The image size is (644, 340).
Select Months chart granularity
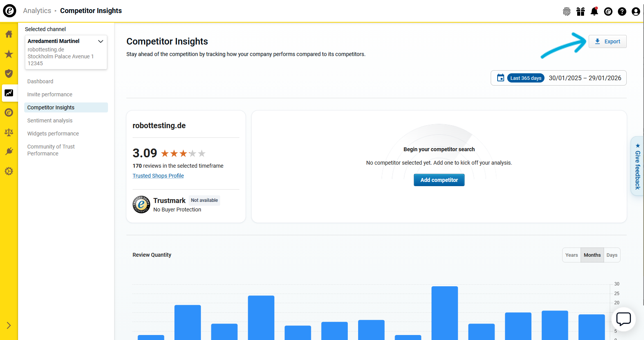click(592, 255)
